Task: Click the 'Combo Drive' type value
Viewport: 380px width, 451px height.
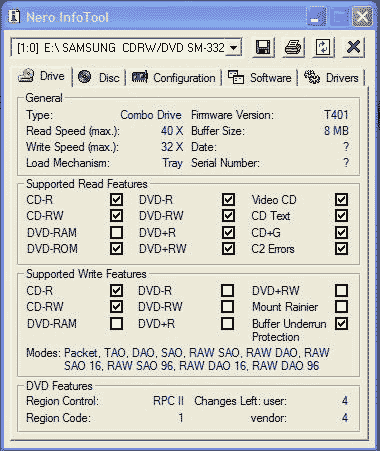Action: 151,115
